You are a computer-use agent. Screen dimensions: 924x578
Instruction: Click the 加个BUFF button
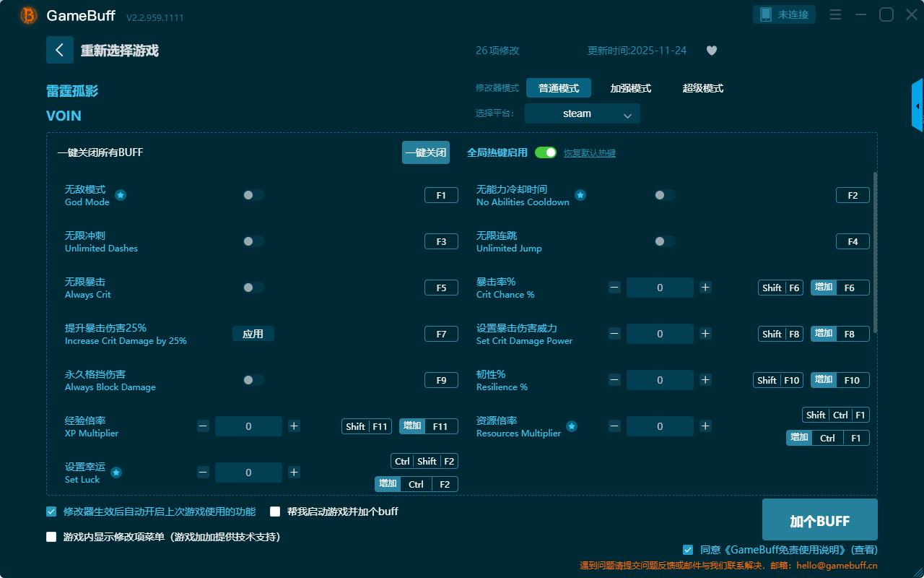tap(819, 520)
